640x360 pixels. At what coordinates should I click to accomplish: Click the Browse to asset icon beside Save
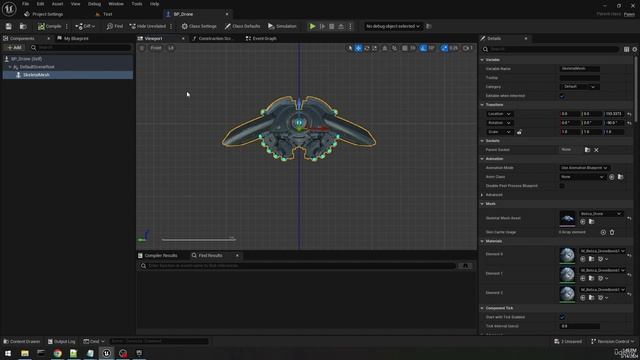23,26
